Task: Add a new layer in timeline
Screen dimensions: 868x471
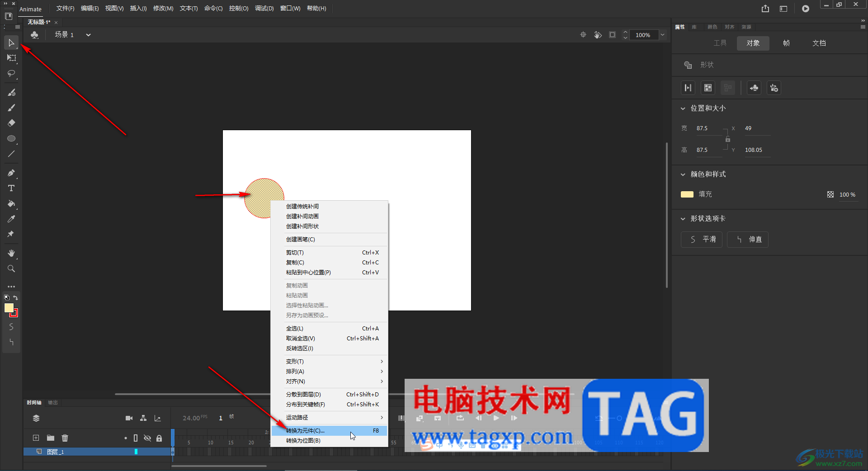Action: [36, 438]
